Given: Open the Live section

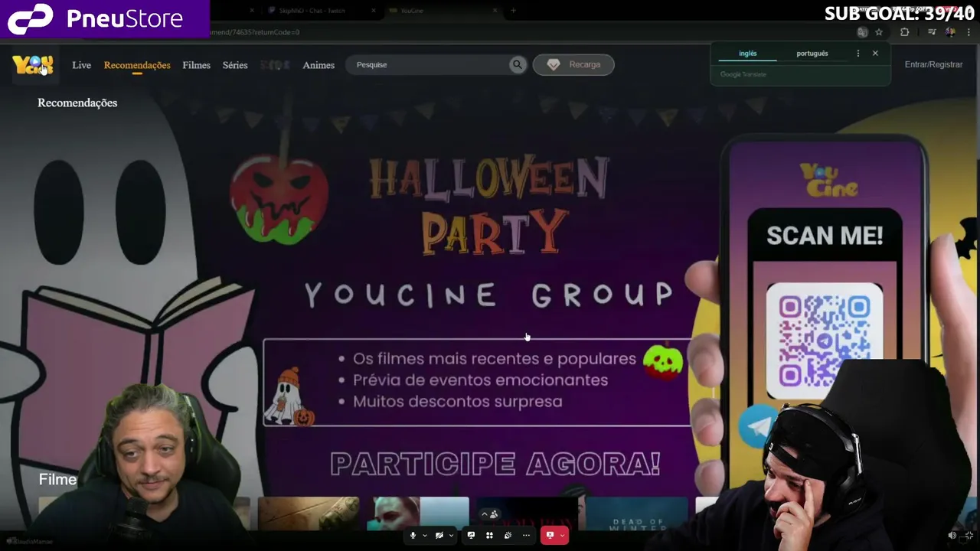Looking at the screenshot, I should pos(81,65).
